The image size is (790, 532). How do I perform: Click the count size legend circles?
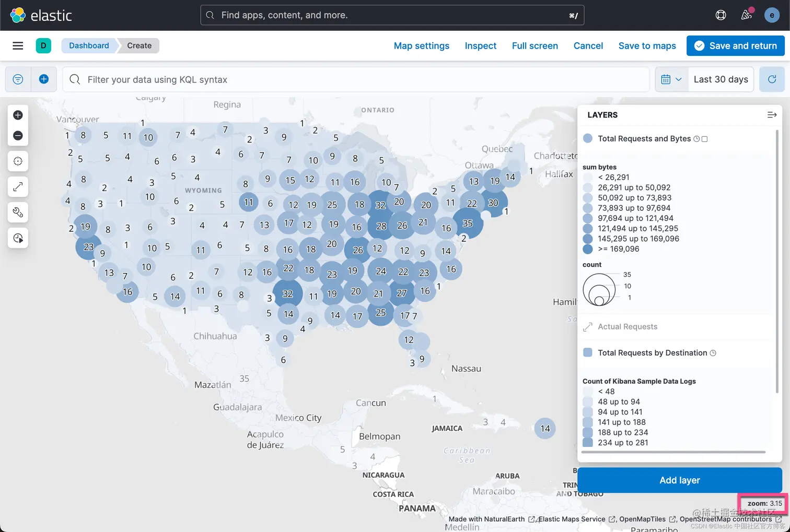pyautogui.click(x=599, y=290)
